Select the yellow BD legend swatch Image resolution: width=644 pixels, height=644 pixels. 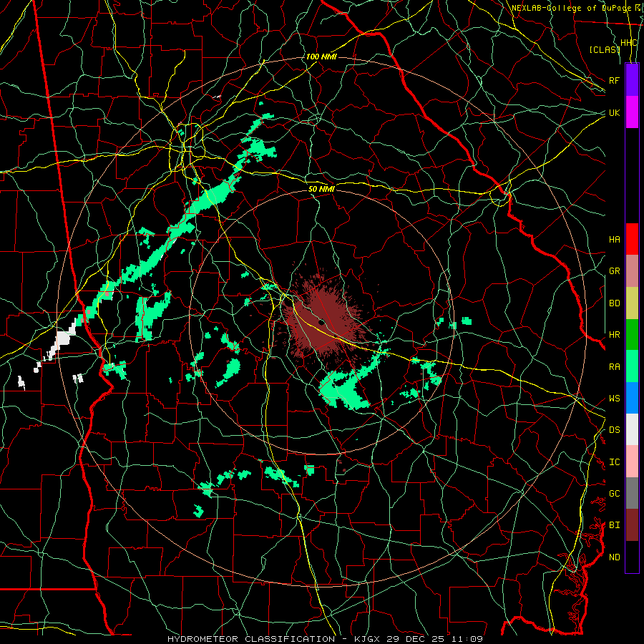click(x=632, y=303)
